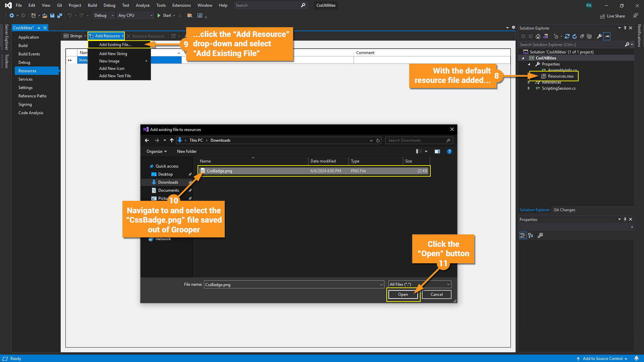This screenshot has height=362, width=644.
Task: Click the Open button in the dialog
Action: tap(403, 295)
